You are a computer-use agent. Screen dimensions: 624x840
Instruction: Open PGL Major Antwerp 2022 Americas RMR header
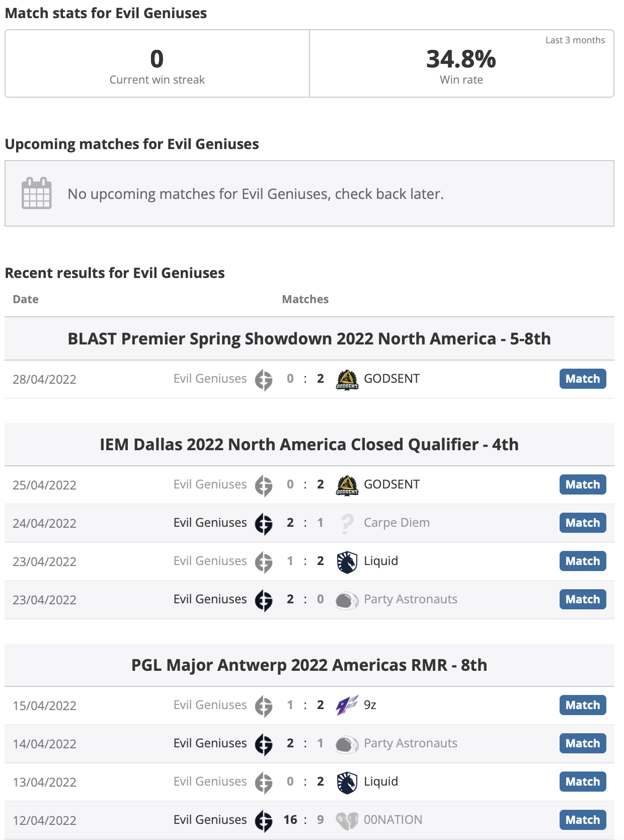tap(309, 665)
